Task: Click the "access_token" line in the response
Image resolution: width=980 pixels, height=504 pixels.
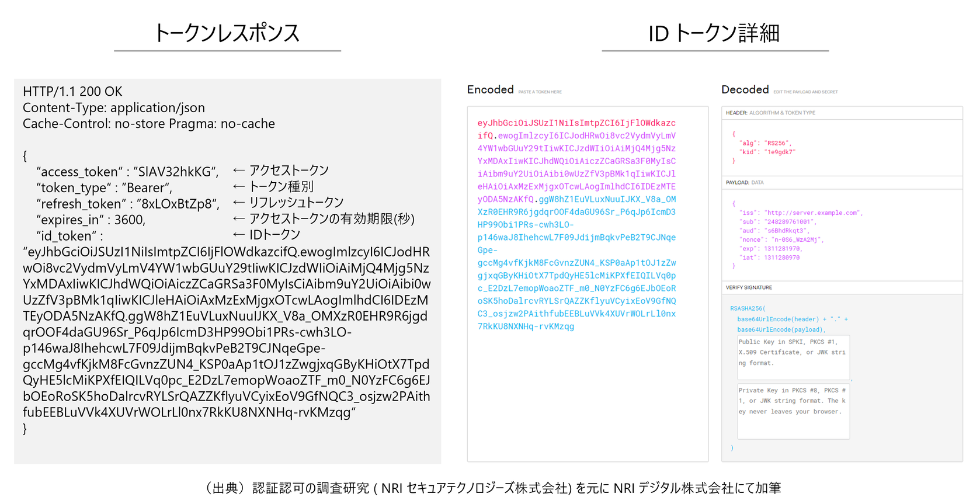Action: click(x=127, y=172)
